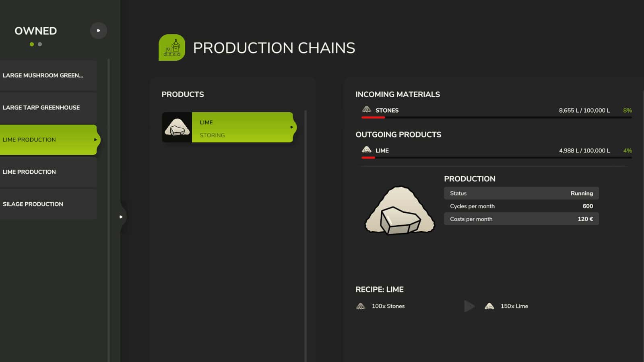Viewport: 644px width, 362px height.
Task: Click the Stones icon in the recipe
Action: (x=361, y=306)
